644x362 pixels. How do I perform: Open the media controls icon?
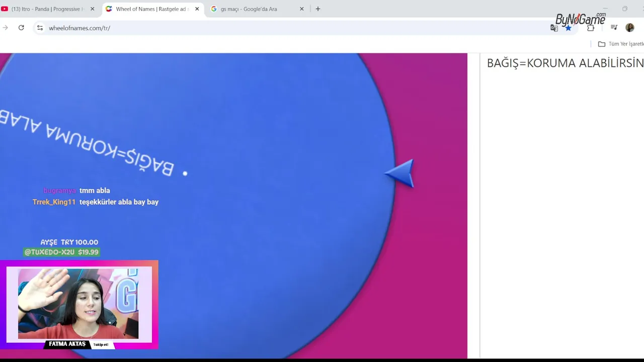click(614, 28)
